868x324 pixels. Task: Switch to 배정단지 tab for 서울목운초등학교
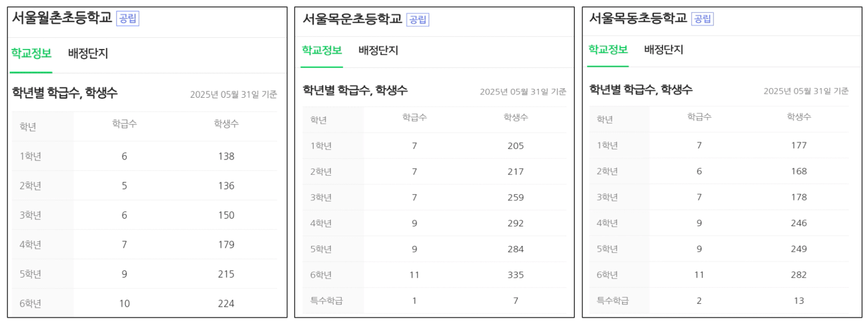click(x=378, y=51)
